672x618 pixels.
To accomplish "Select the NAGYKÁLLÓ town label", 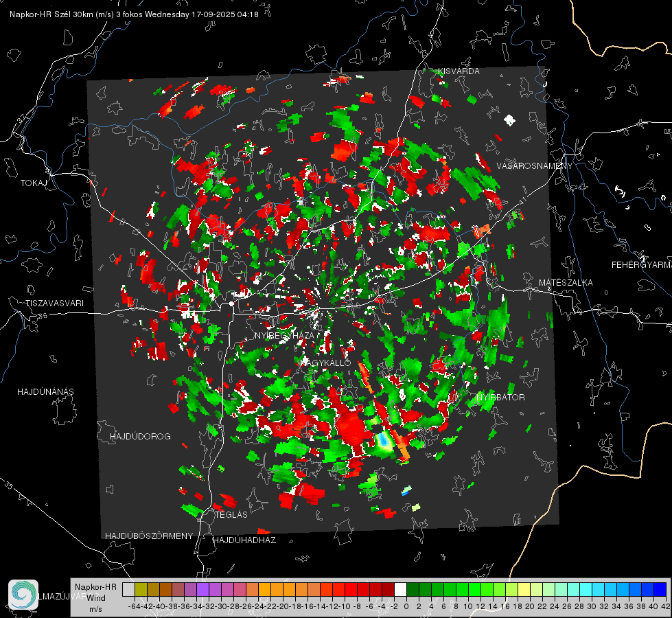I will click(326, 363).
